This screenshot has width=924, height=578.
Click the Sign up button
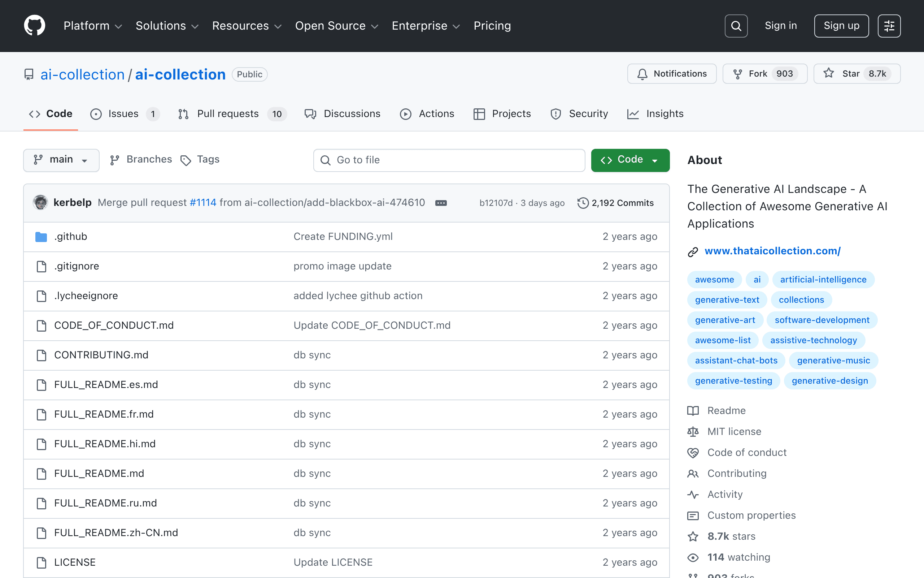coord(841,26)
